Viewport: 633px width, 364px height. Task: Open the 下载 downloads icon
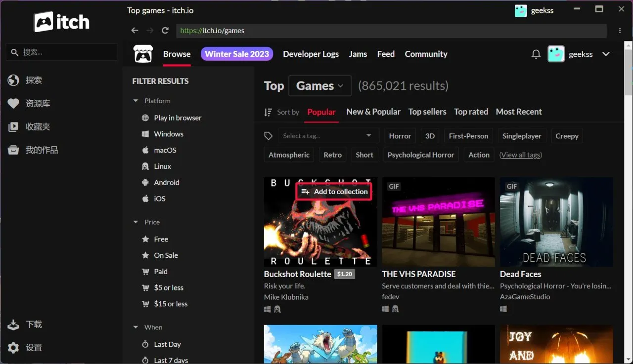tap(13, 324)
